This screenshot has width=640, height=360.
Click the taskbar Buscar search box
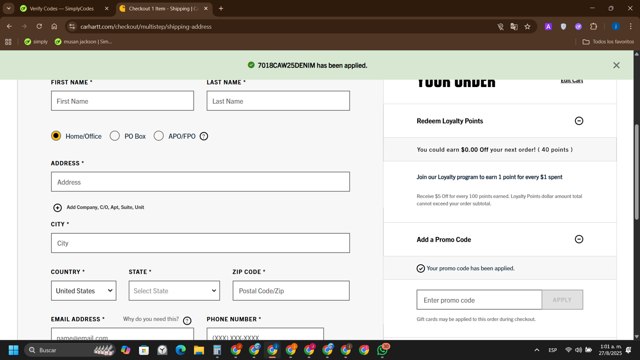tap(69, 350)
